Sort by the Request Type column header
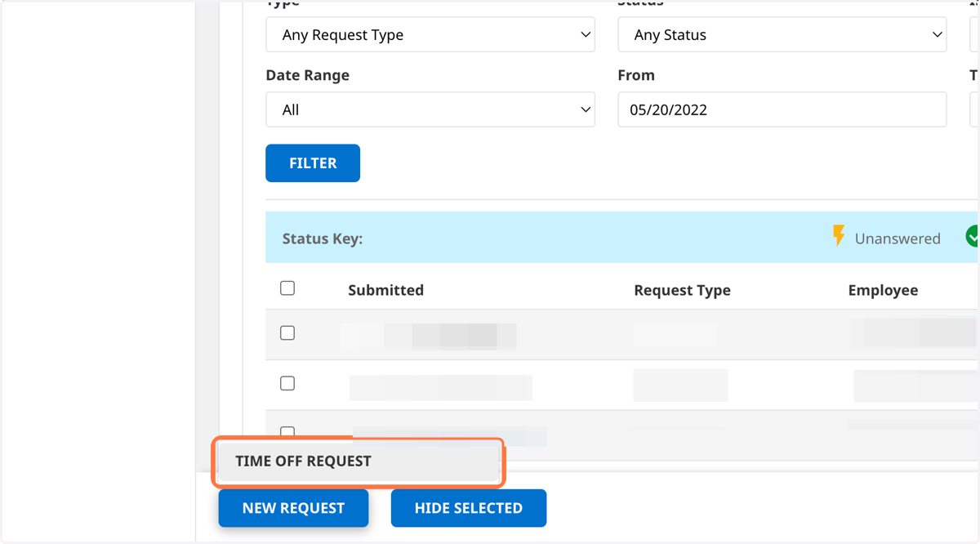Image resolution: width=980 pixels, height=544 pixels. point(683,290)
